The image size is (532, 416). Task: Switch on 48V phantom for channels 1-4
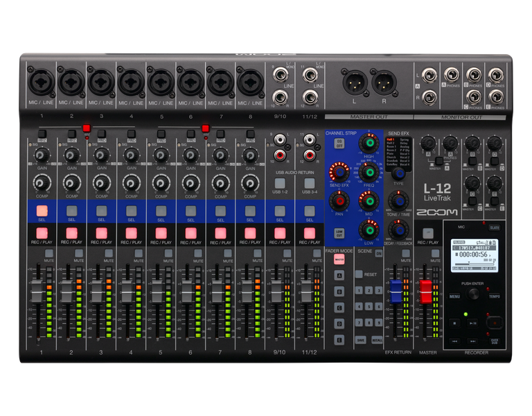click(x=87, y=128)
